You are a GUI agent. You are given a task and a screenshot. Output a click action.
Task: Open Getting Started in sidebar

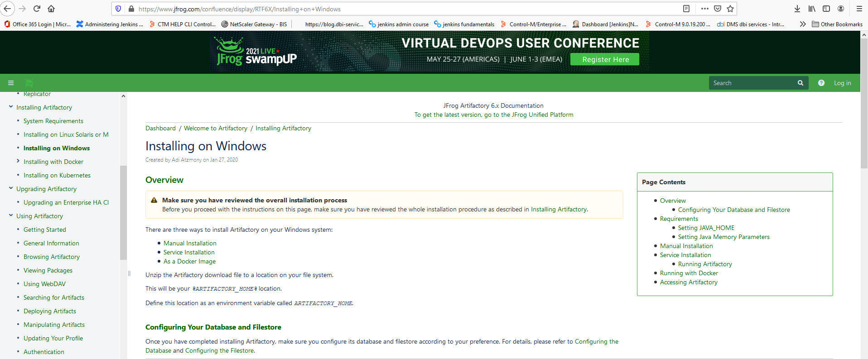(45, 230)
